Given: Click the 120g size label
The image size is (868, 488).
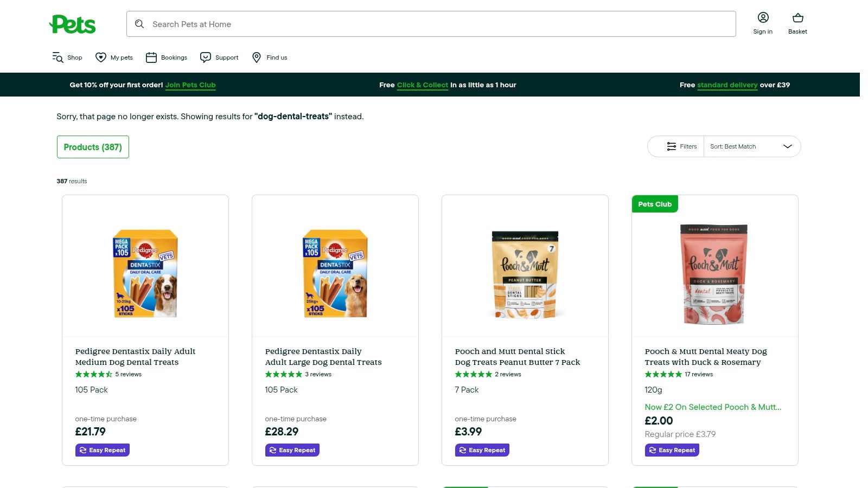Looking at the screenshot, I should 653,390.
